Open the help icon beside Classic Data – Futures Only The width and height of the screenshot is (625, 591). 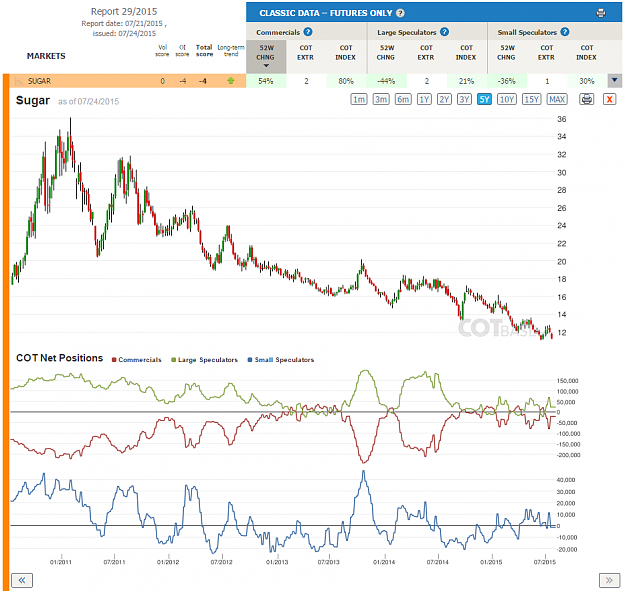pos(400,13)
